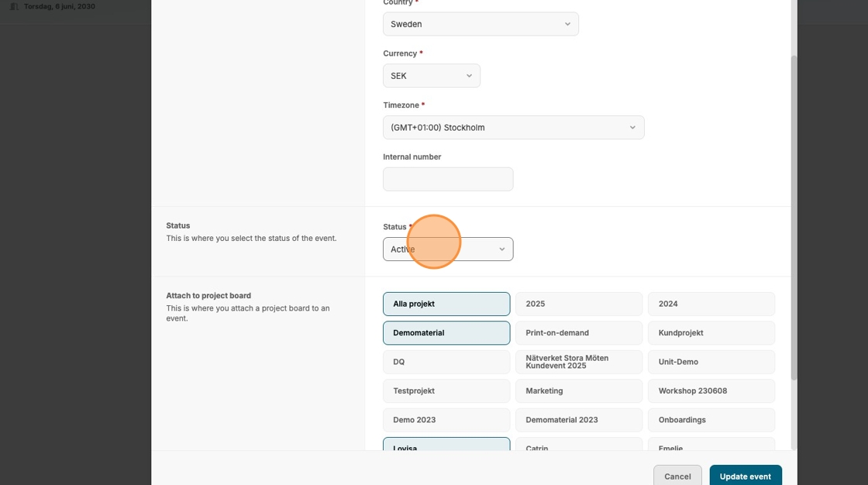Attach the Unit-Demo project board
The height and width of the screenshot is (485, 868).
tap(711, 362)
